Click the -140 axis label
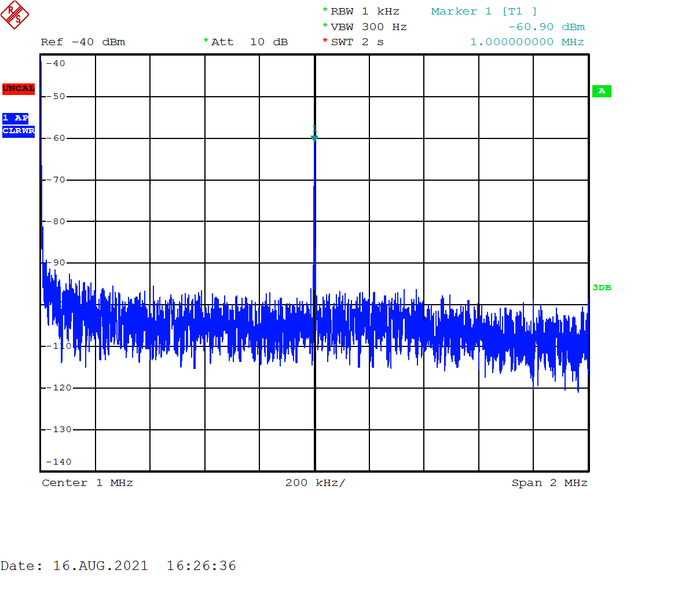This screenshot has height=592, width=700. click(59, 462)
